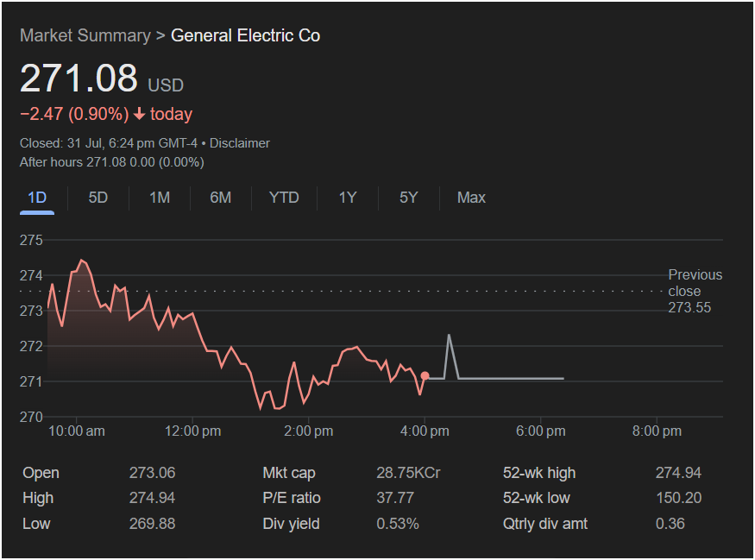Click the Qtrly div amt value 0.36

coord(670,524)
